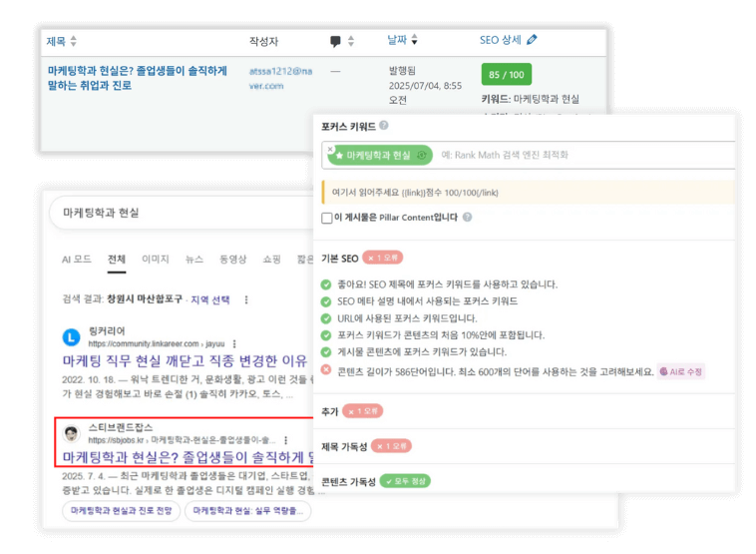
Task: Check the Pillar Content checkbox
Action: pos(326,218)
